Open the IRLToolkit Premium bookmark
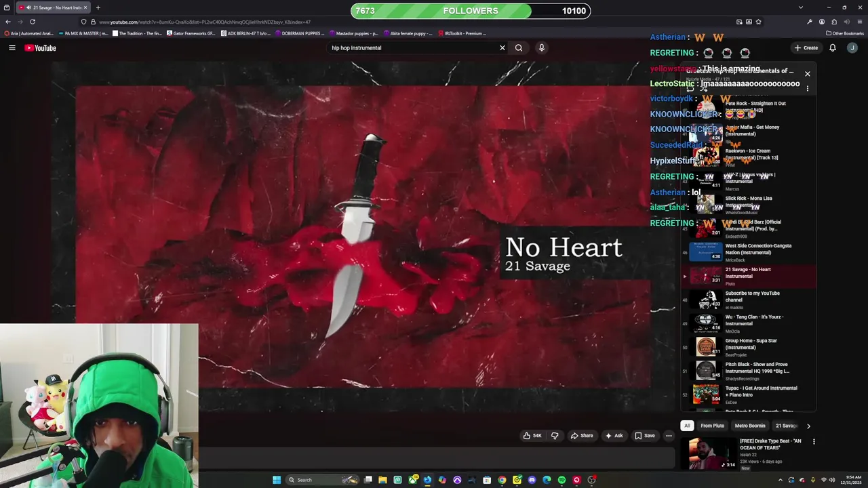 click(x=462, y=33)
